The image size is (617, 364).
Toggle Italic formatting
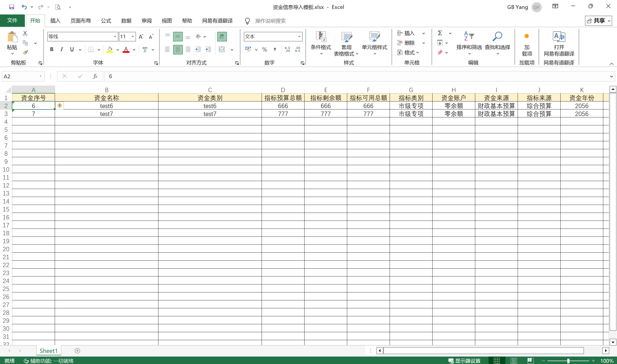tap(61, 50)
